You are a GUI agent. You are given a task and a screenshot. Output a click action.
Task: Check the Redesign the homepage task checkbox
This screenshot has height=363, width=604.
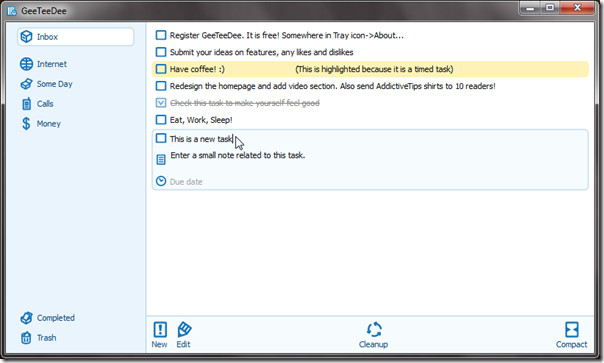coord(161,86)
